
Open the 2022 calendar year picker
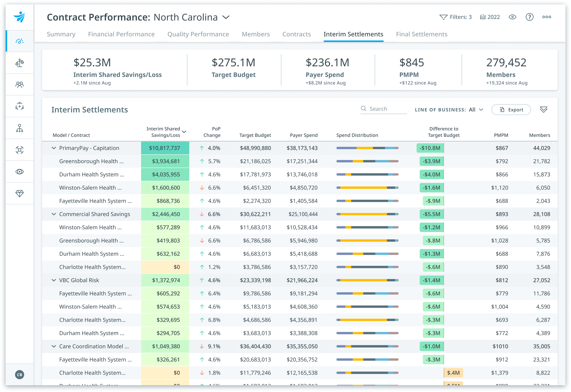pos(490,17)
